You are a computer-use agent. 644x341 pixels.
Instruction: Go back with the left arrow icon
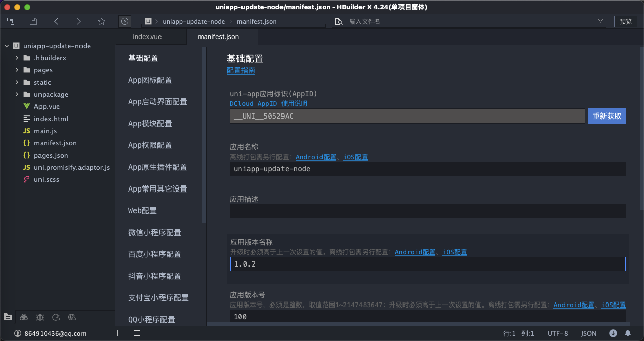point(56,21)
